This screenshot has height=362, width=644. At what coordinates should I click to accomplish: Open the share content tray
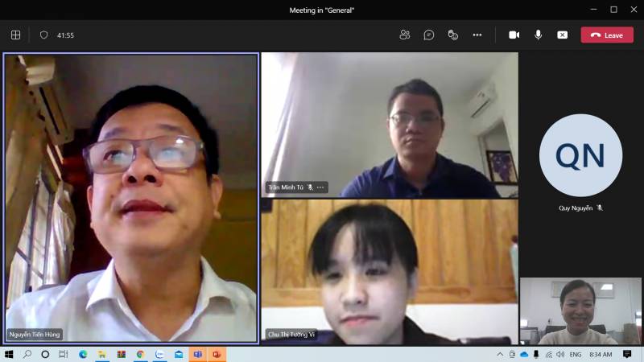(562, 35)
